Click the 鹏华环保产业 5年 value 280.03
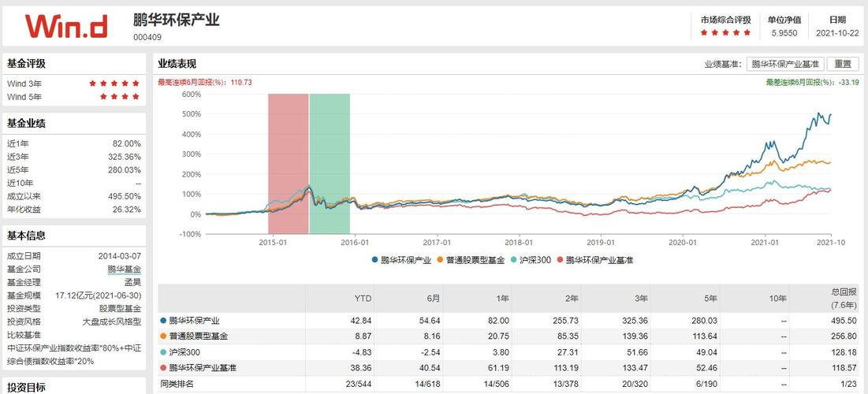This screenshot has height=394, width=868. click(x=706, y=321)
